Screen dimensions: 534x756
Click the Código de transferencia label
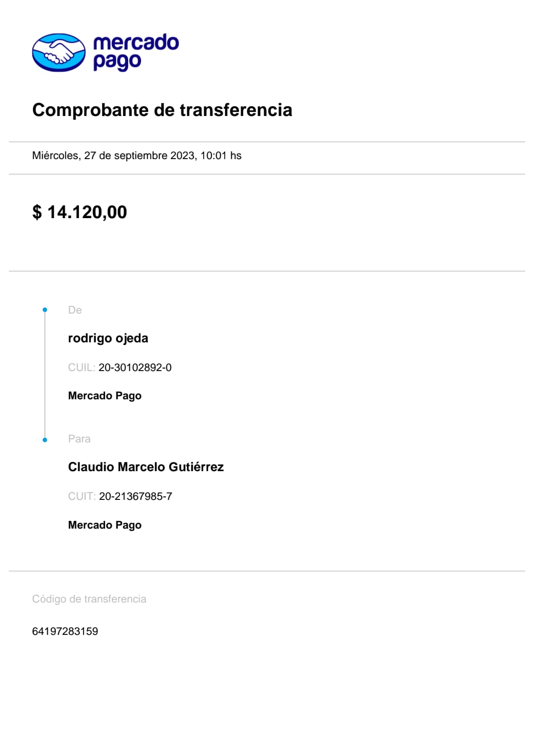tap(89, 599)
